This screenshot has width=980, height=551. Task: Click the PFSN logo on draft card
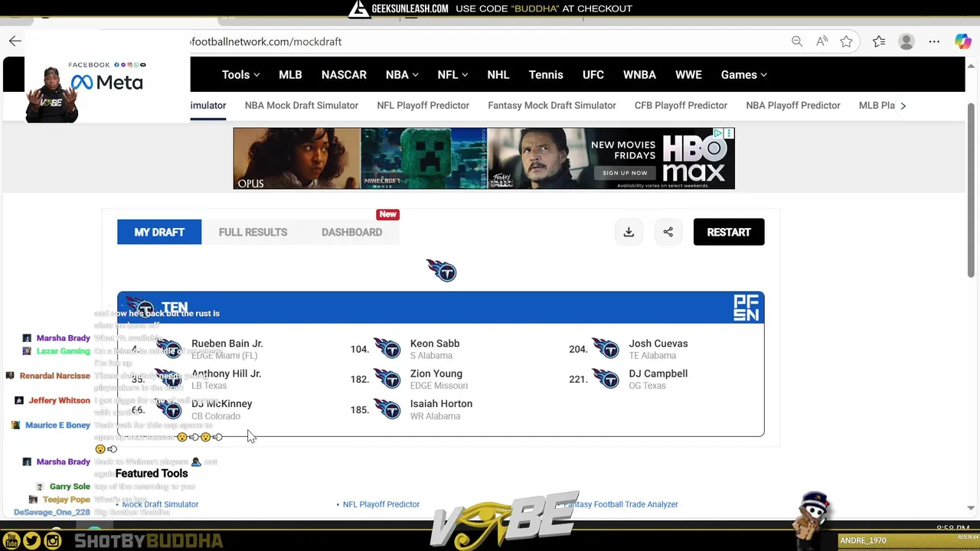coord(746,308)
